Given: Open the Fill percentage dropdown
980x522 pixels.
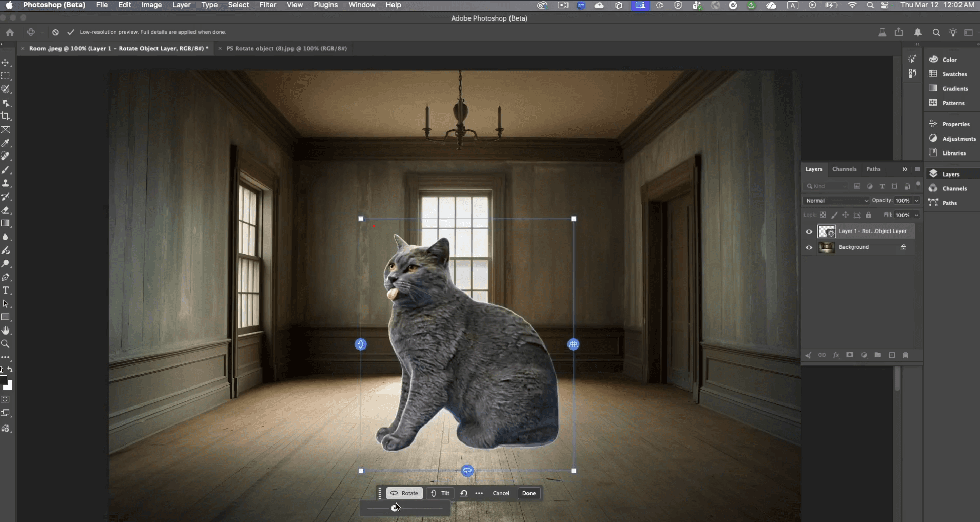Looking at the screenshot, I should [918, 215].
